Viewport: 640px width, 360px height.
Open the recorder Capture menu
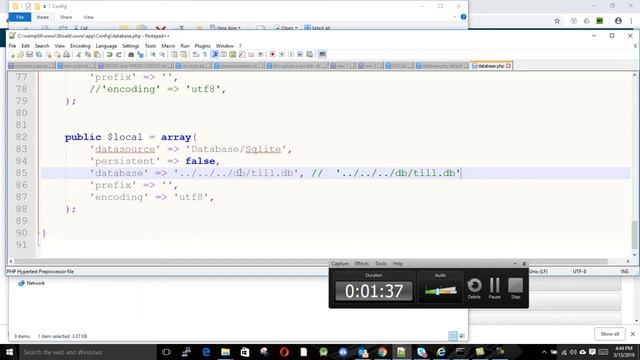340,264
